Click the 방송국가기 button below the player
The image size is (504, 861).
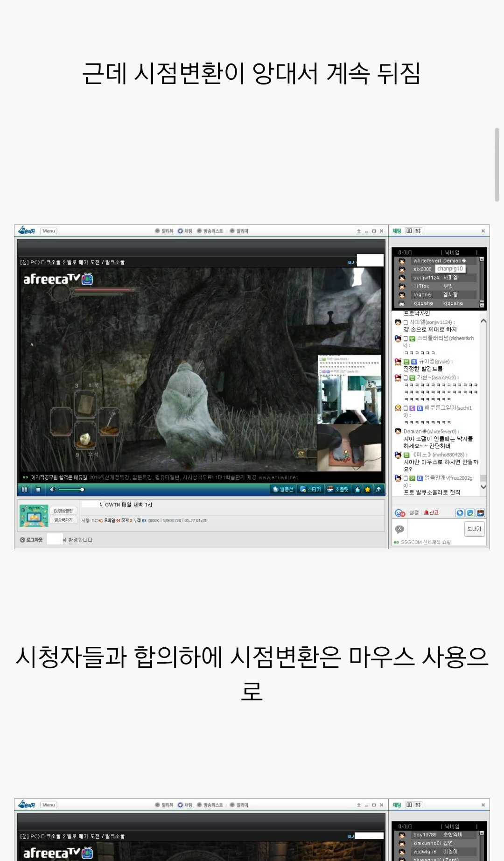click(x=63, y=520)
